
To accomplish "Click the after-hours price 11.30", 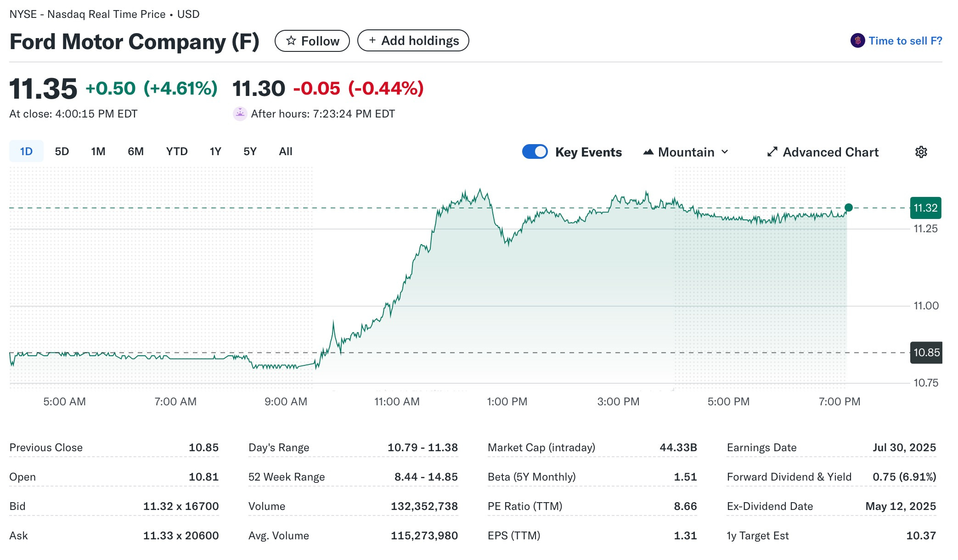I will pyautogui.click(x=259, y=89).
